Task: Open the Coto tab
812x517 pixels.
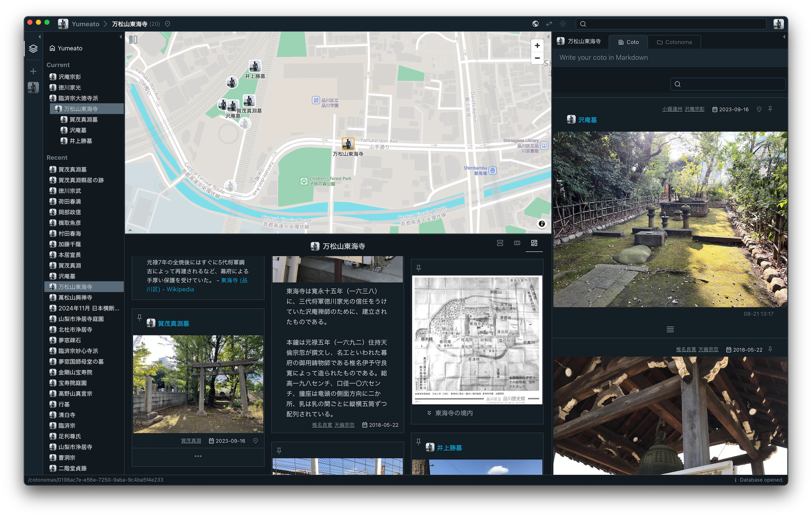Action: pyautogui.click(x=628, y=42)
